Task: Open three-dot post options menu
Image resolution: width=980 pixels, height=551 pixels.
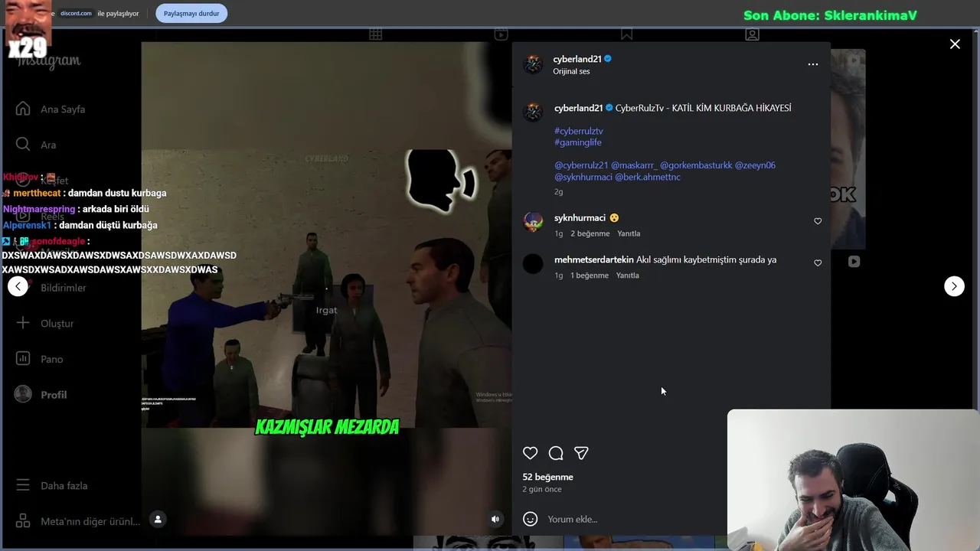Action: (x=813, y=64)
